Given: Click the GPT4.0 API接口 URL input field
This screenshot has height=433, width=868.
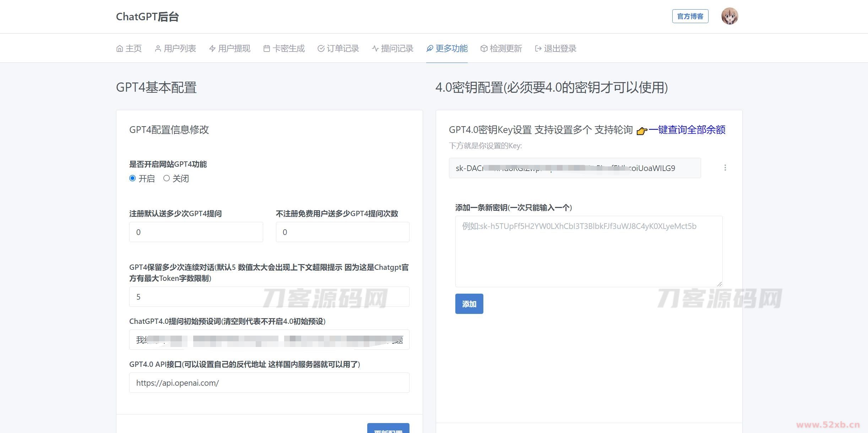Looking at the screenshot, I should pyautogui.click(x=269, y=383).
